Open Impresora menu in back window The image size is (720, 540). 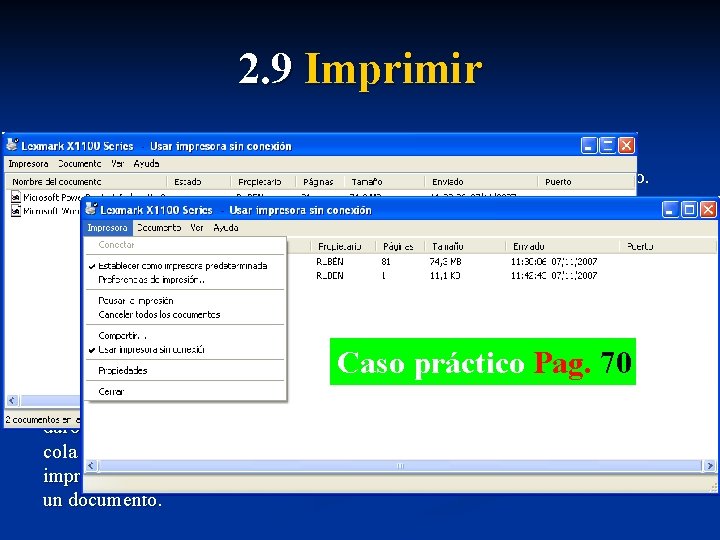(x=28, y=163)
